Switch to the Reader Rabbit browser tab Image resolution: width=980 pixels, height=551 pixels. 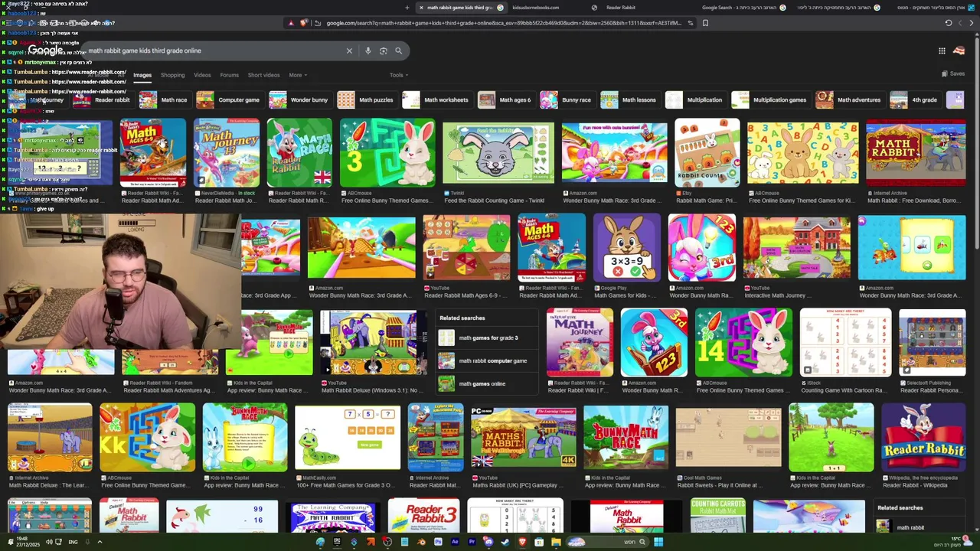[x=621, y=8]
